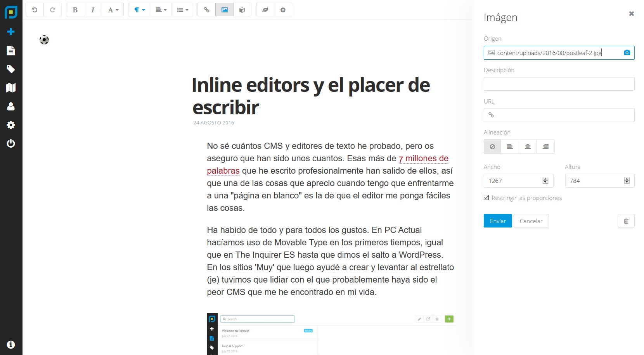Select no alignment option

click(492, 146)
